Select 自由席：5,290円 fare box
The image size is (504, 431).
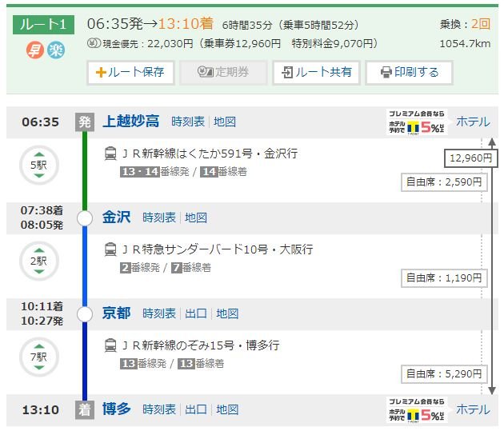[x=444, y=374]
